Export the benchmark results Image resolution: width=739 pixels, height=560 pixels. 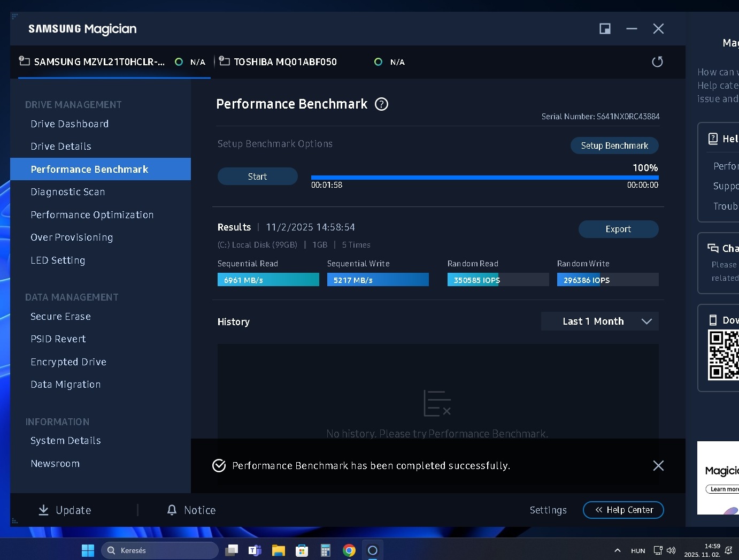(x=618, y=229)
